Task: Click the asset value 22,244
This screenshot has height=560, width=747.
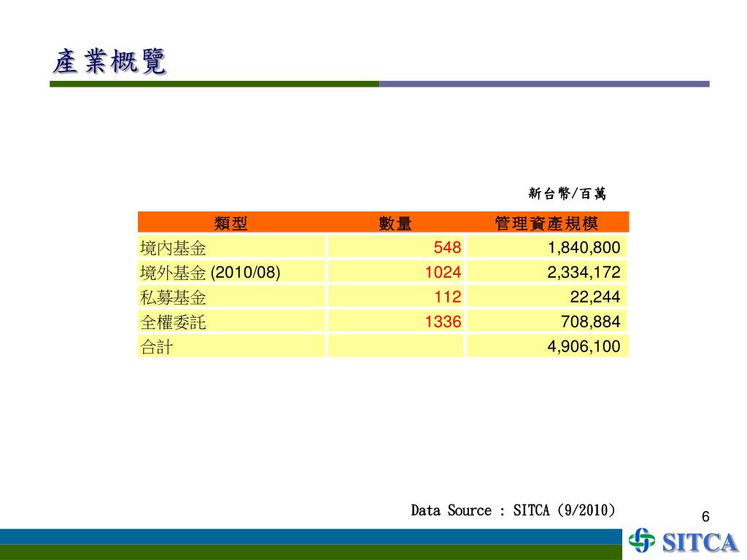Action: click(x=595, y=297)
